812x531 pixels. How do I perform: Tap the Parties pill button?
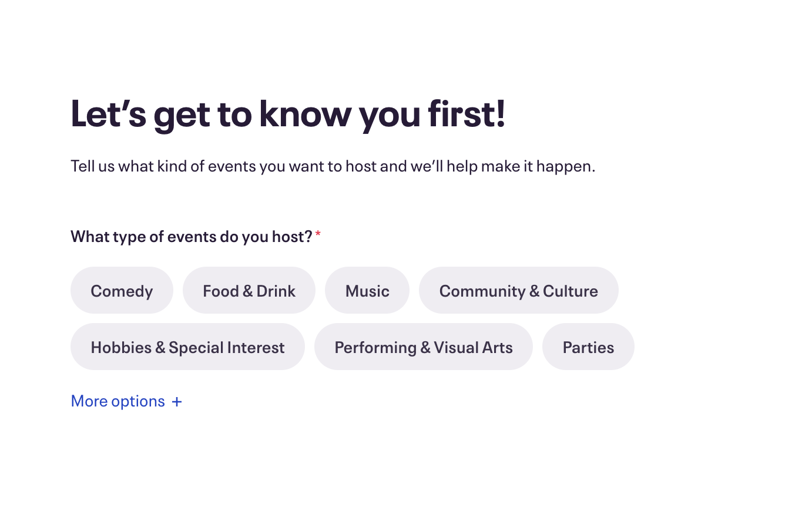coord(588,347)
